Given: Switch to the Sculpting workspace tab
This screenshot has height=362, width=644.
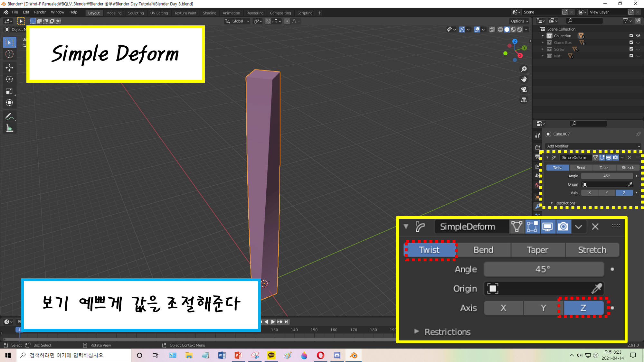Looking at the screenshot, I should [136, 13].
